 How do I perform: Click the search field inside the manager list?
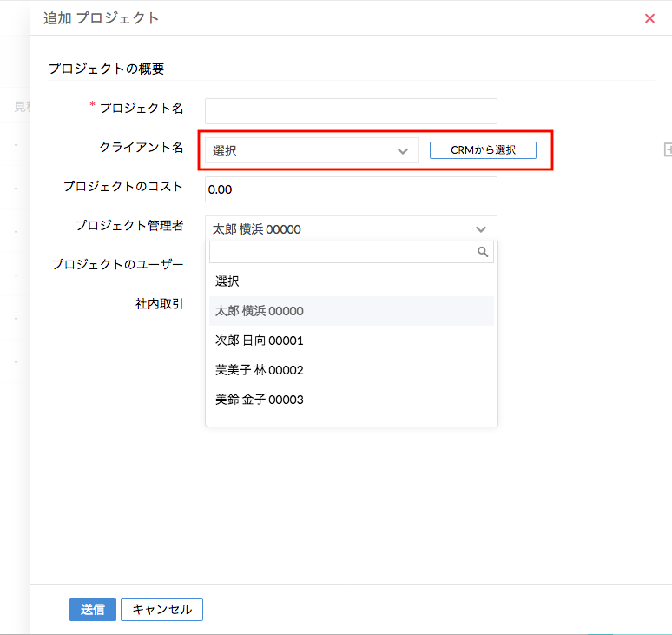[x=343, y=252]
